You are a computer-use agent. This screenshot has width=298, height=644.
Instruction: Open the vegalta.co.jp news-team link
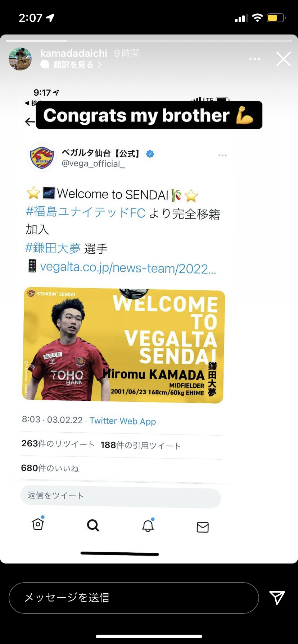pos(128,268)
